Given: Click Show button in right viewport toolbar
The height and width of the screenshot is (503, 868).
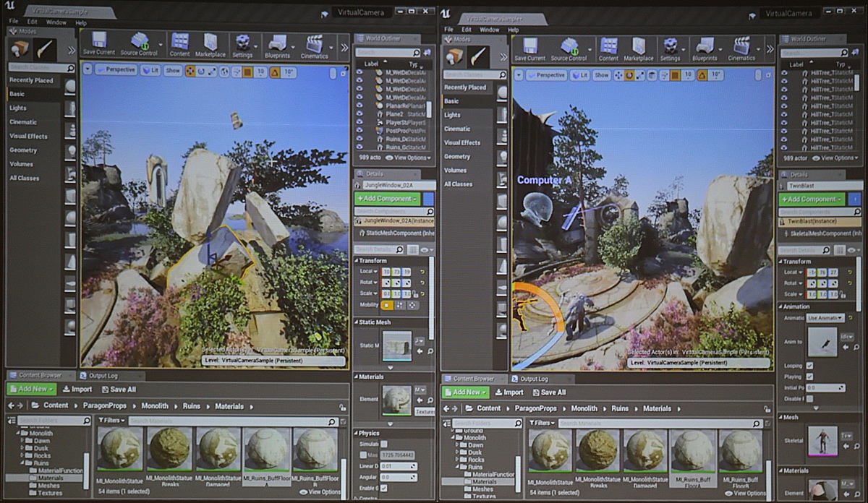Looking at the screenshot, I should (602, 74).
